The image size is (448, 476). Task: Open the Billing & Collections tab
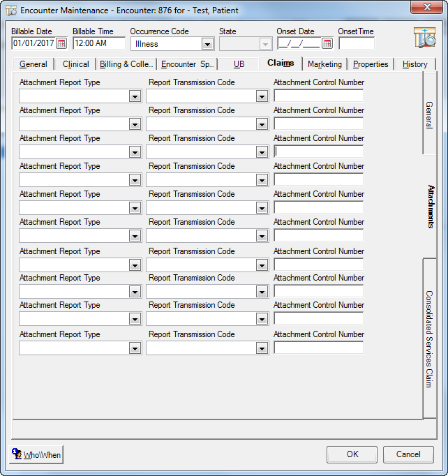[126, 64]
